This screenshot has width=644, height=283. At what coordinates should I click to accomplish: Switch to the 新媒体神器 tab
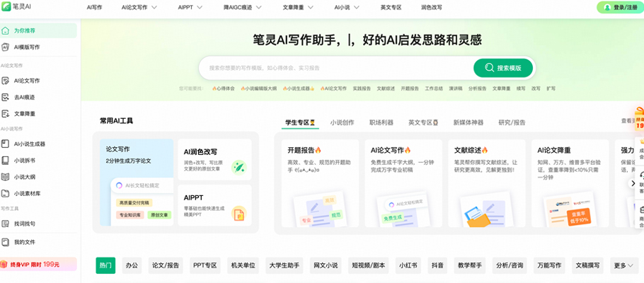click(468, 122)
